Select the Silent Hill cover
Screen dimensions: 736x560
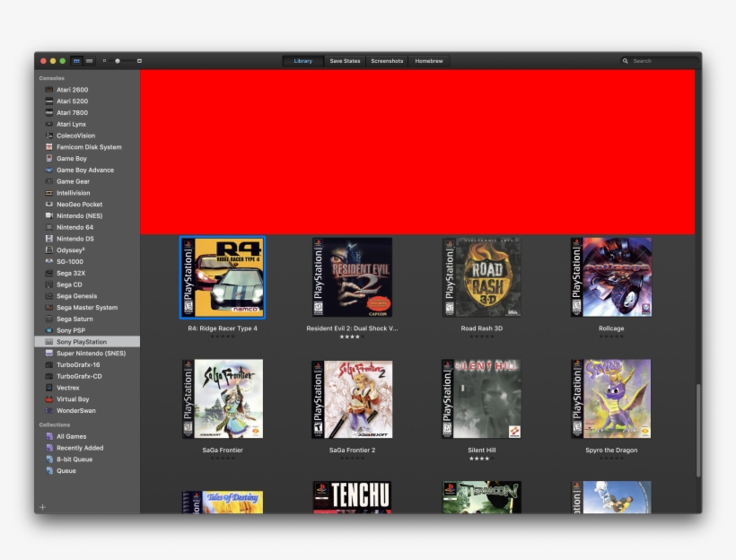click(x=482, y=399)
